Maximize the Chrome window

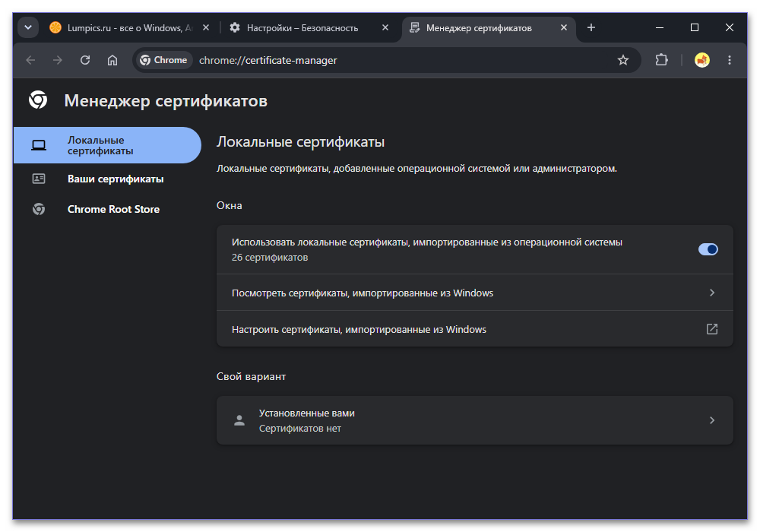pos(695,27)
